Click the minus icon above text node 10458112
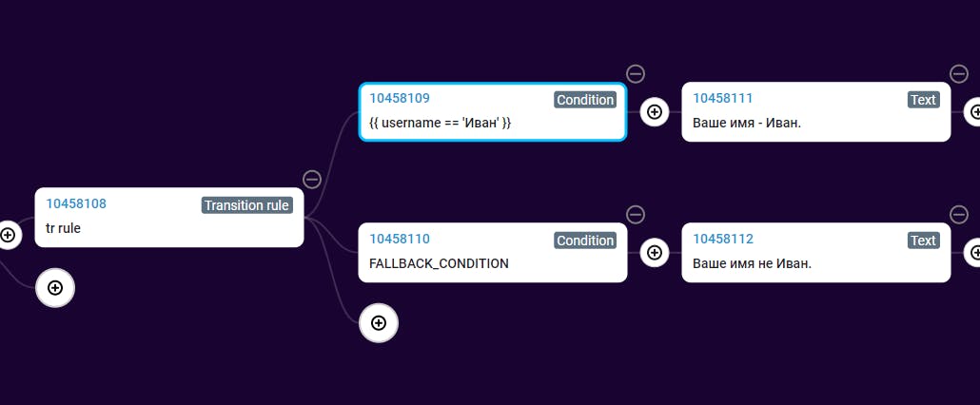 959,215
